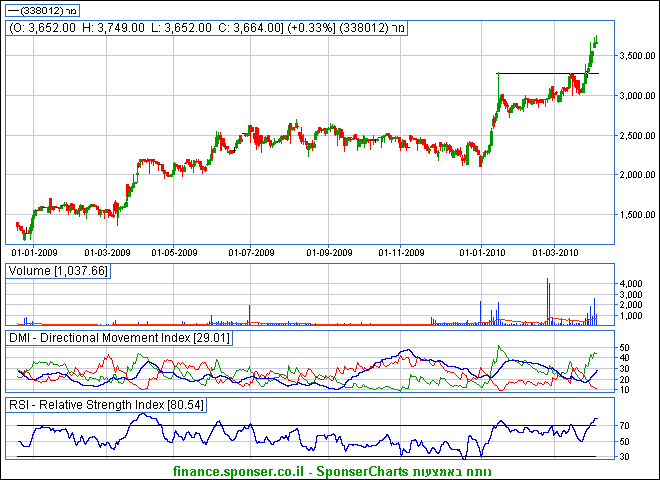This screenshot has width=660, height=480.
Task: Click the RSI 70 overbought level label
Action: click(623, 425)
